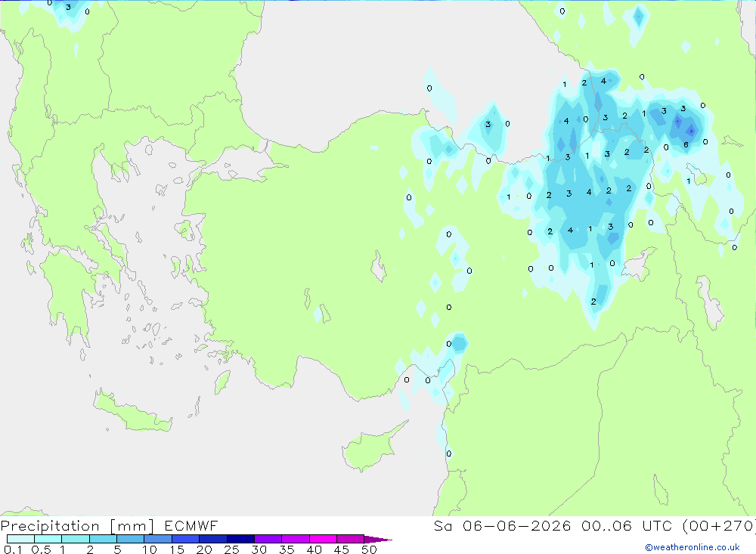756x554 pixels.
Task: Click the '35' legend scale label
Action: [x=287, y=549]
